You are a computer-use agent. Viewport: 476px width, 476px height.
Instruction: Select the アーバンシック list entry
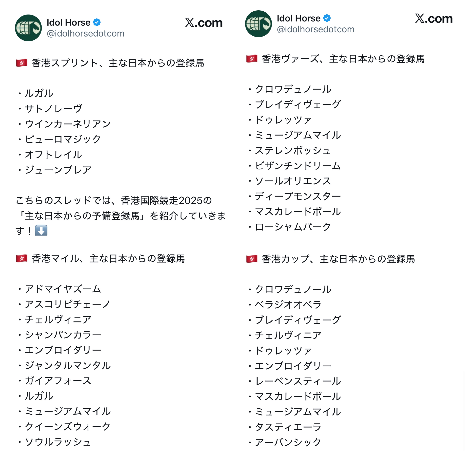(288, 442)
